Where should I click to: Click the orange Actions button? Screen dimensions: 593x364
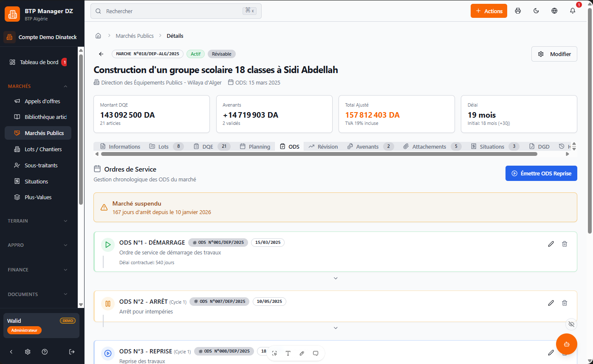coord(489,11)
